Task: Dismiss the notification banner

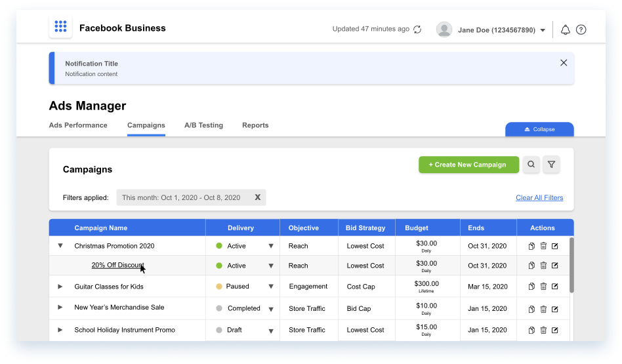Action: click(563, 63)
